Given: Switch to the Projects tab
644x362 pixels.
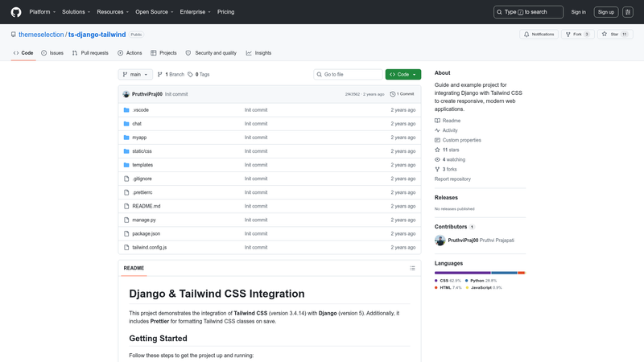Looking at the screenshot, I should [x=163, y=53].
